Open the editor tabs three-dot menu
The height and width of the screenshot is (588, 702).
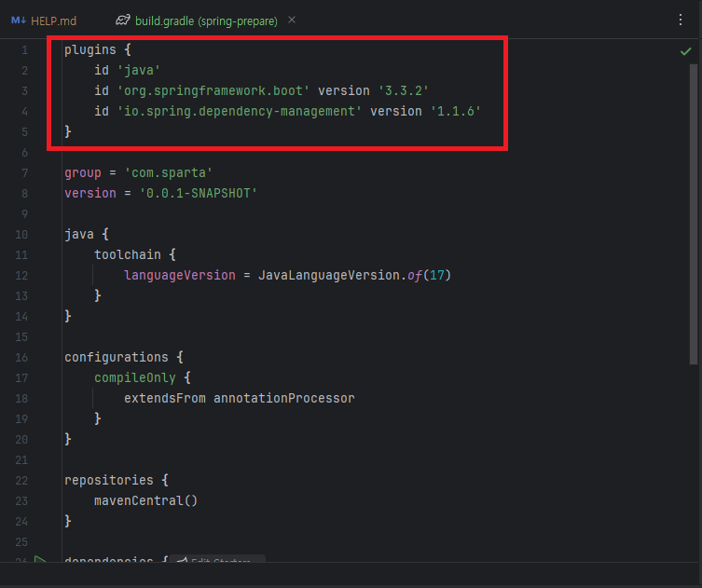[681, 20]
